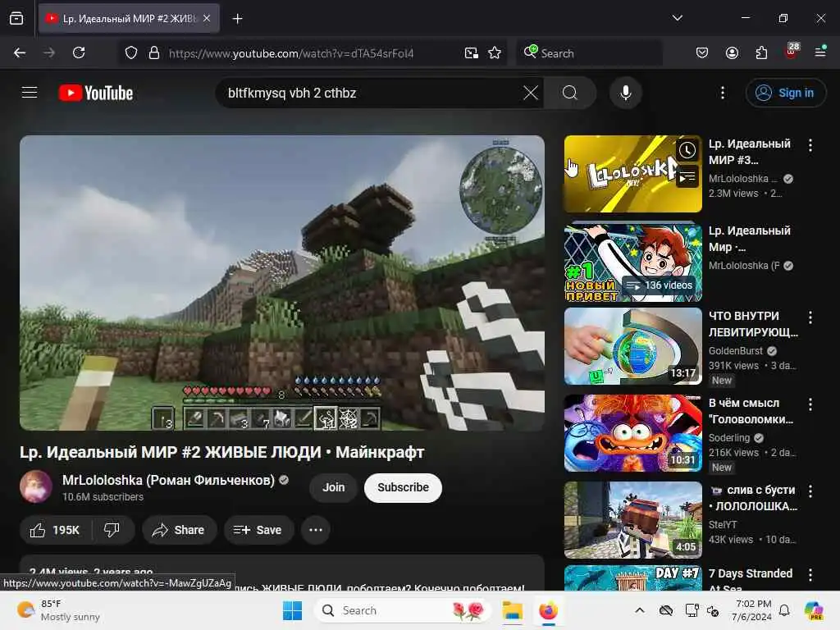The image size is (840, 630).
Task: Open picture-in-picture from the address bar
Action: click(472, 53)
